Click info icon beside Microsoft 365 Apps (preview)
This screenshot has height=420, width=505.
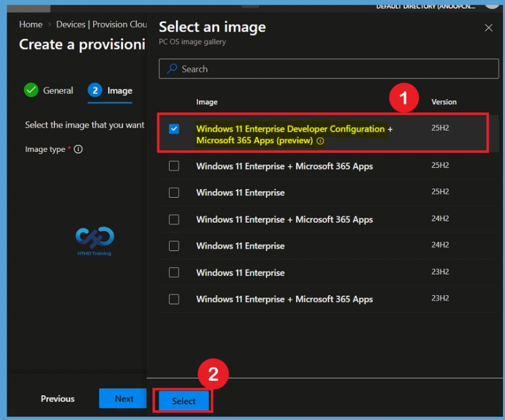click(x=320, y=141)
